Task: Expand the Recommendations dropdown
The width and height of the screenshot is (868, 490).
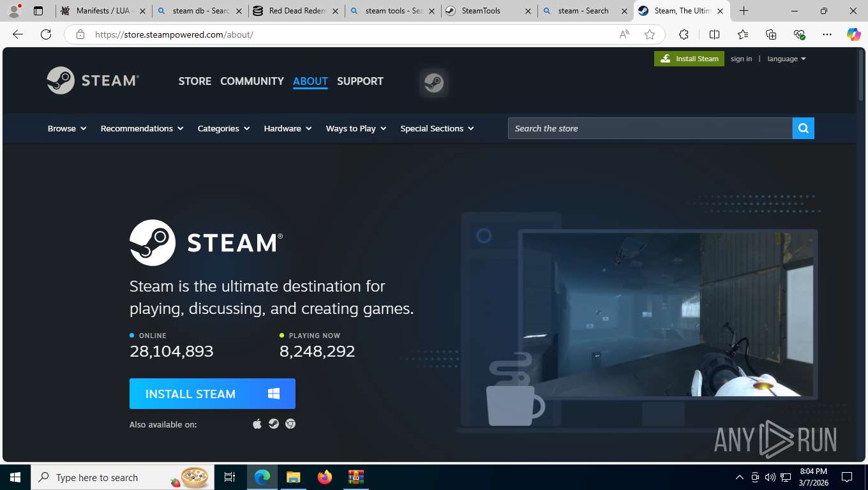Action: (142, 128)
